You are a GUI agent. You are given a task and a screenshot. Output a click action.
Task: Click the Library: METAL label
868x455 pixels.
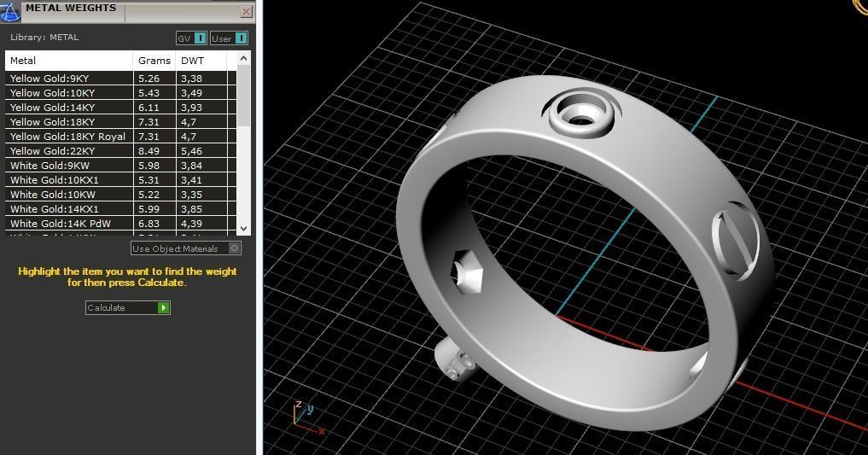coord(44,37)
